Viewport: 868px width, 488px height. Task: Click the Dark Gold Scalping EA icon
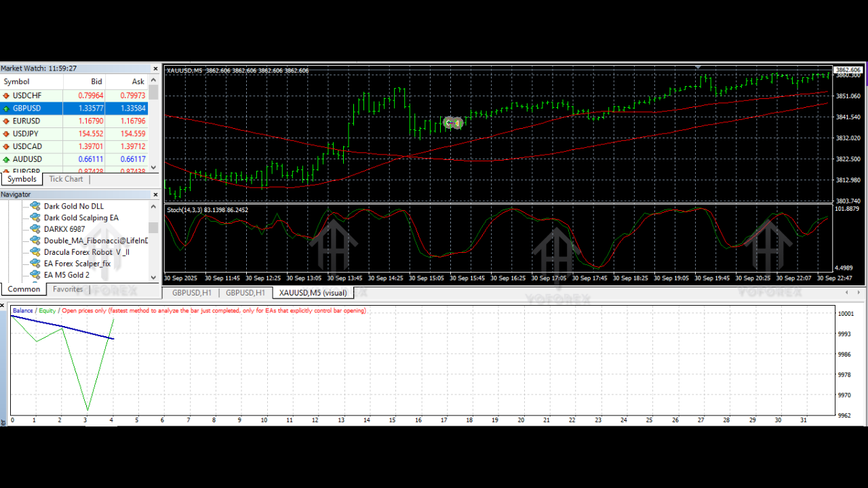click(x=35, y=218)
